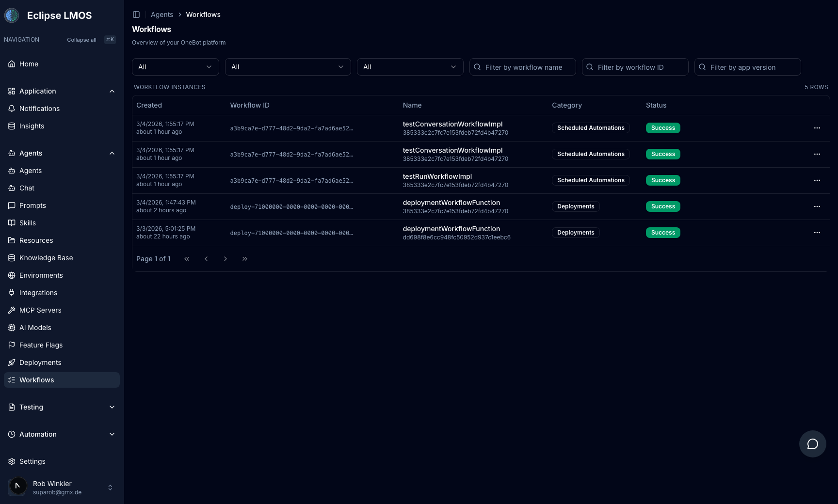Click the Feature Flags flag icon
The height and width of the screenshot is (504, 838).
(x=12, y=345)
